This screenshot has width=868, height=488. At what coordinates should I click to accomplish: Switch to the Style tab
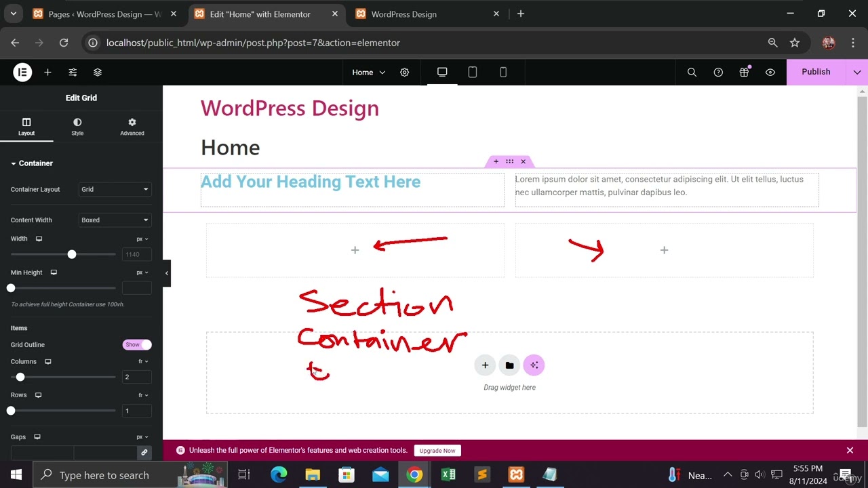click(77, 127)
